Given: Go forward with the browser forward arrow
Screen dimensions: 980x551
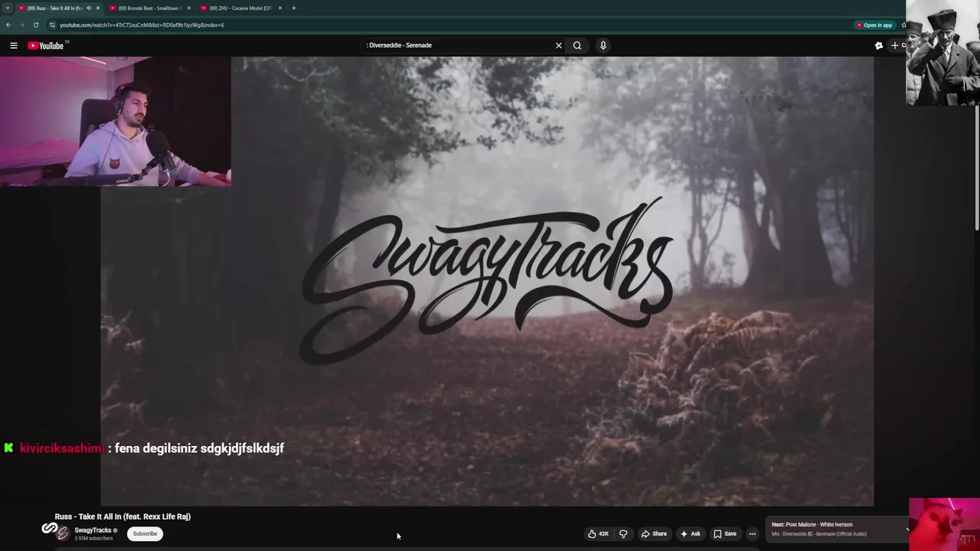Looking at the screenshot, I should tap(21, 25).
